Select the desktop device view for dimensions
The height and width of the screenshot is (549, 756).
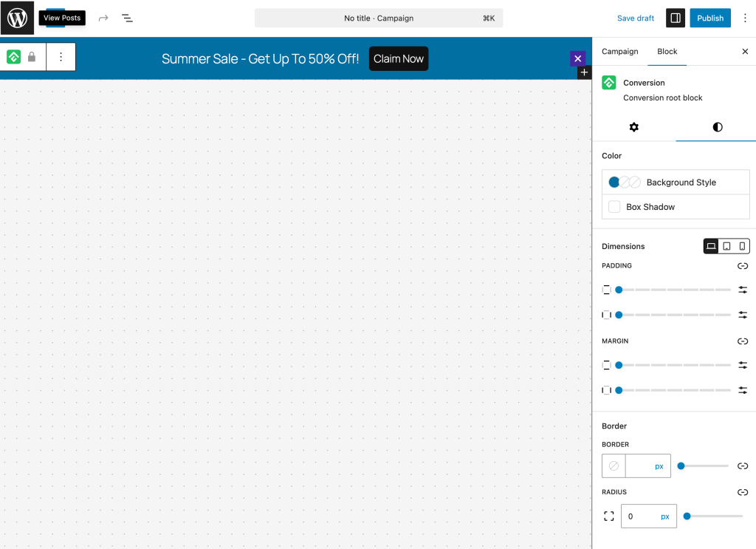tap(711, 246)
